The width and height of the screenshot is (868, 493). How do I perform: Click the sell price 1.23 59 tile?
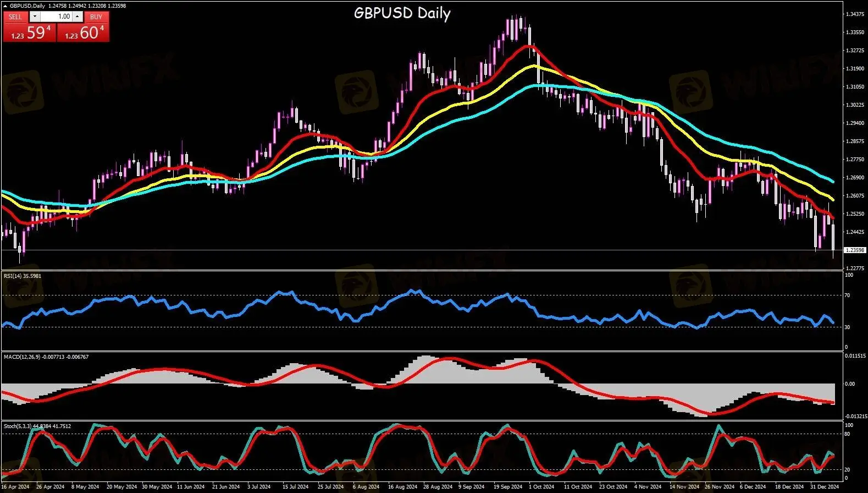click(30, 32)
